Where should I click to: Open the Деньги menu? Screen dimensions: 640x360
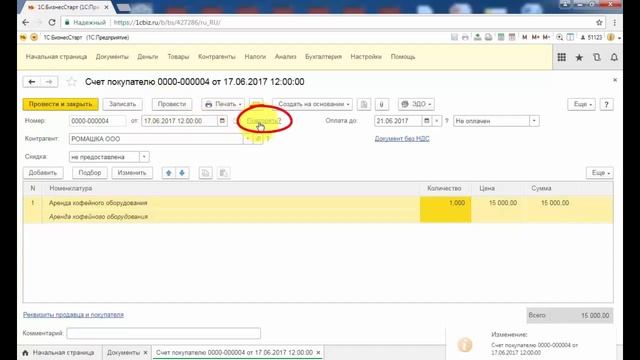click(x=148, y=57)
